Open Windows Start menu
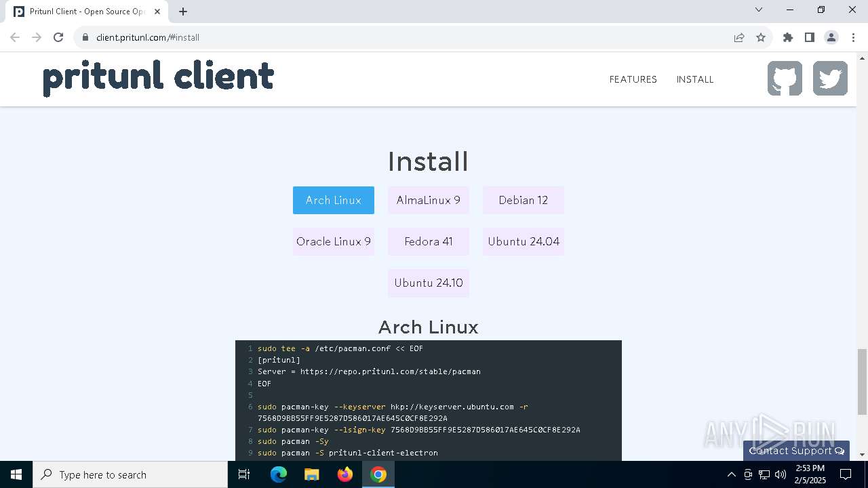The image size is (868, 488). (x=16, y=474)
